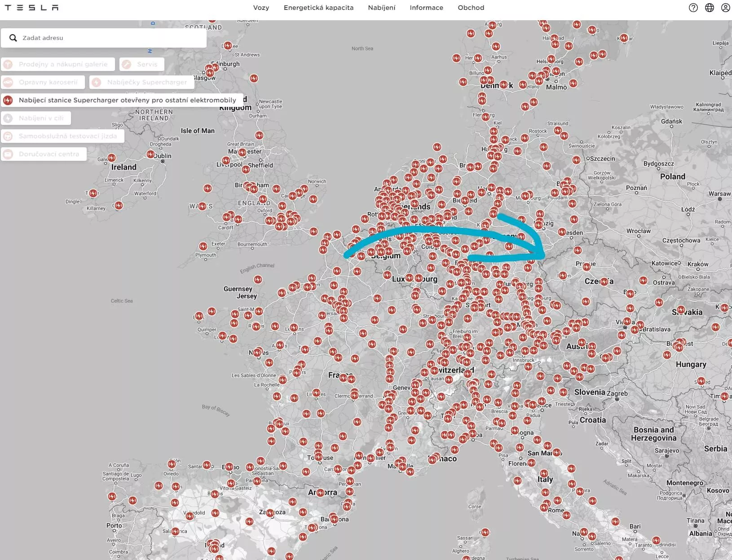Click the North Sea label
732x560 pixels.
362,49
